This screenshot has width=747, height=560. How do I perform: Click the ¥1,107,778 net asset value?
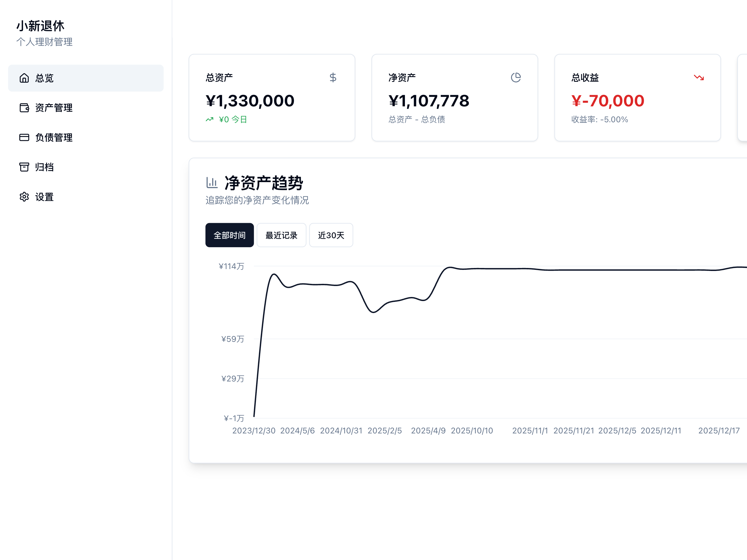[x=429, y=101]
